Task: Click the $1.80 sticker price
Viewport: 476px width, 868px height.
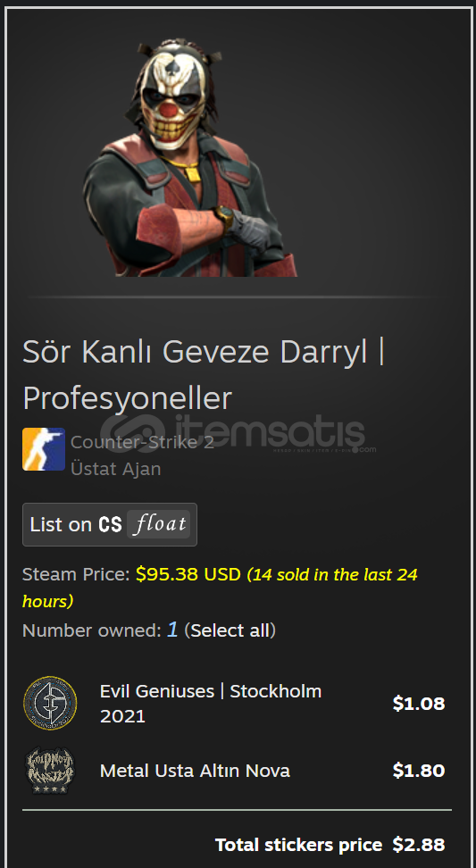Action: click(x=419, y=771)
